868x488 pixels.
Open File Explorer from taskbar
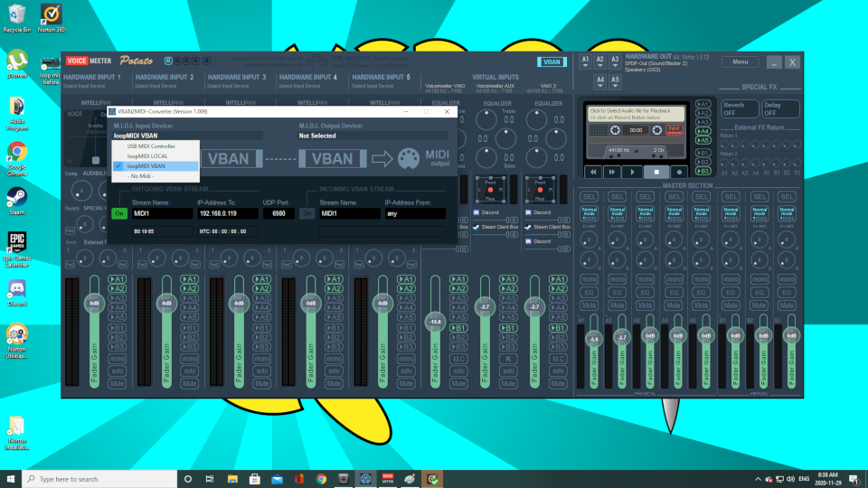[232, 479]
